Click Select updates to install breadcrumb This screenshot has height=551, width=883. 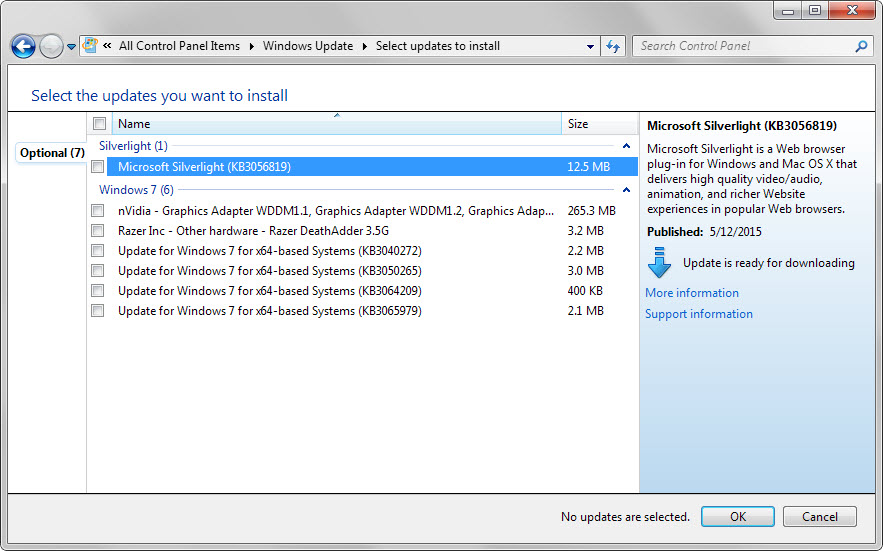[x=438, y=46]
